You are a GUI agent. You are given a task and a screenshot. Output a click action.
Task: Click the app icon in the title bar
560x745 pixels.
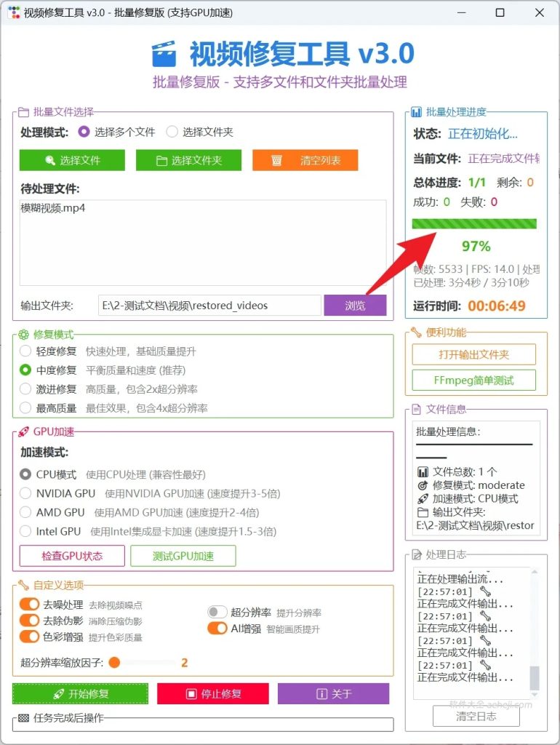pos(15,12)
